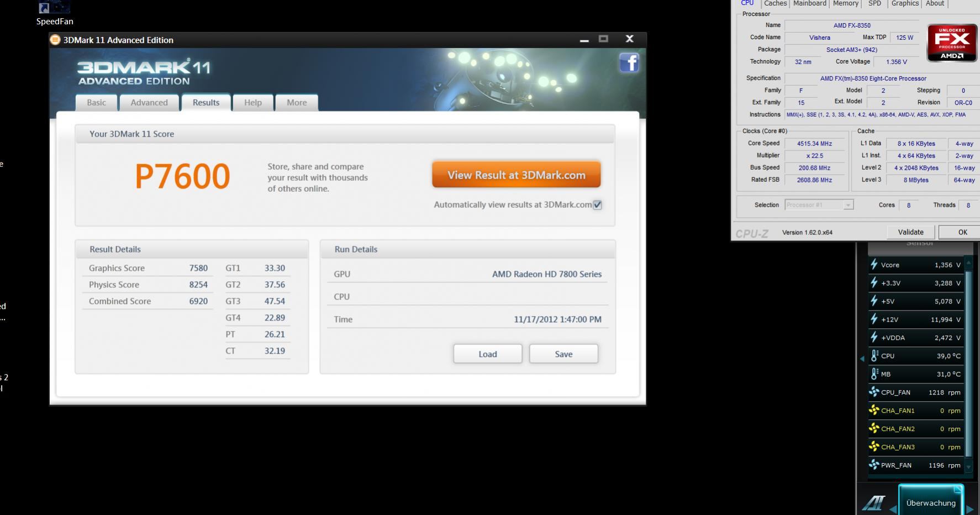Click the AMD FX-8350 Name field in CPU-Z

click(852, 25)
